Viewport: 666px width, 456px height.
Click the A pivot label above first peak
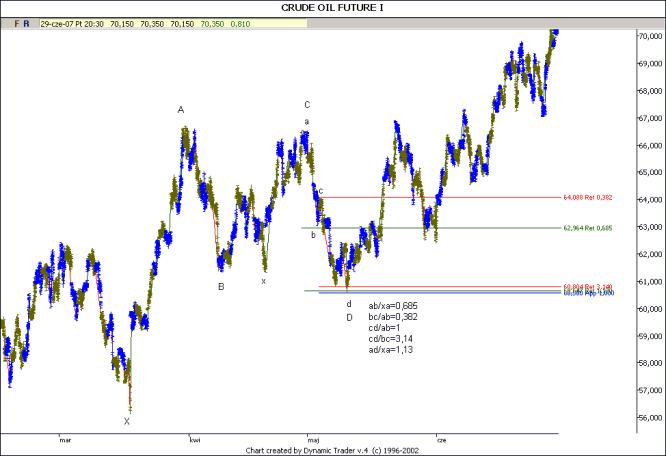[181, 109]
